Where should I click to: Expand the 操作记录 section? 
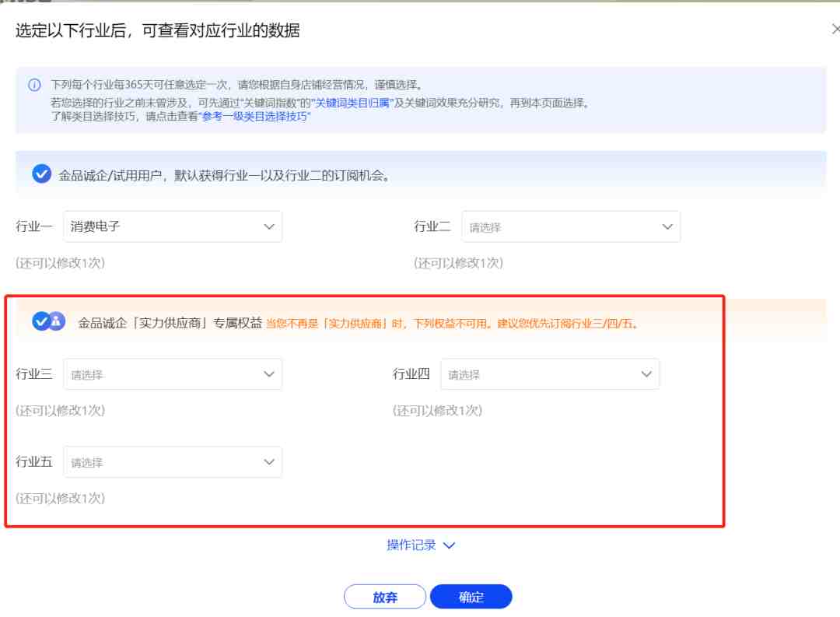421,545
